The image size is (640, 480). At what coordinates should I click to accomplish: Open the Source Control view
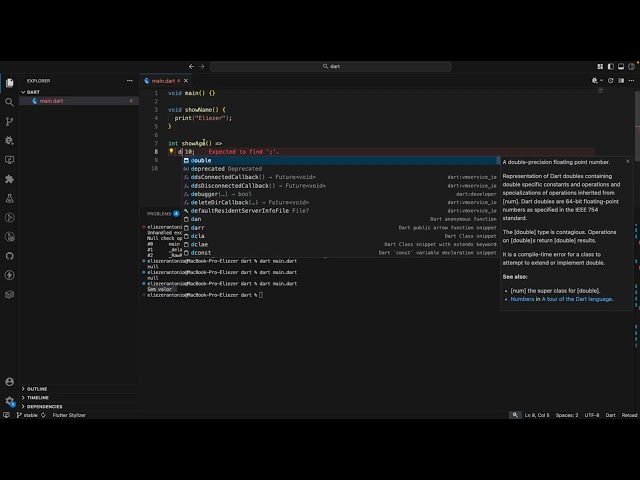(x=9, y=121)
